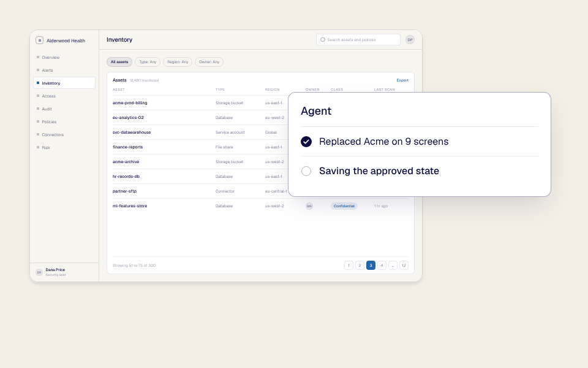The image size is (588, 368).
Task: Click the Confidential class badge for ml-features-store
Action: tap(344, 206)
